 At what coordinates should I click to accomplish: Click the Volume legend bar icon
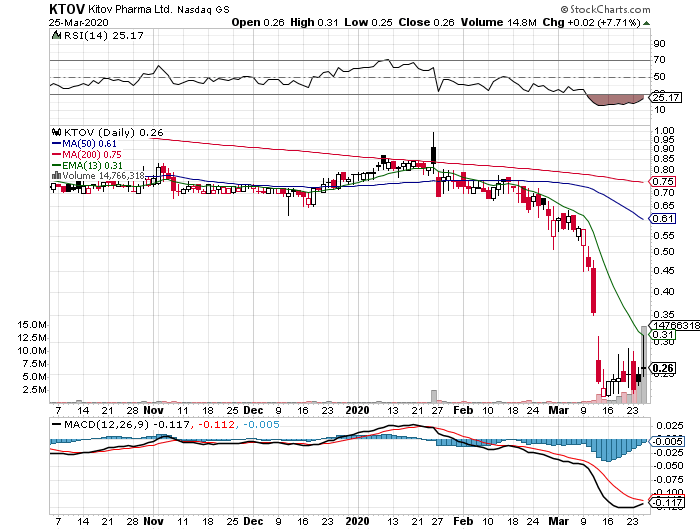pyautogui.click(x=56, y=176)
